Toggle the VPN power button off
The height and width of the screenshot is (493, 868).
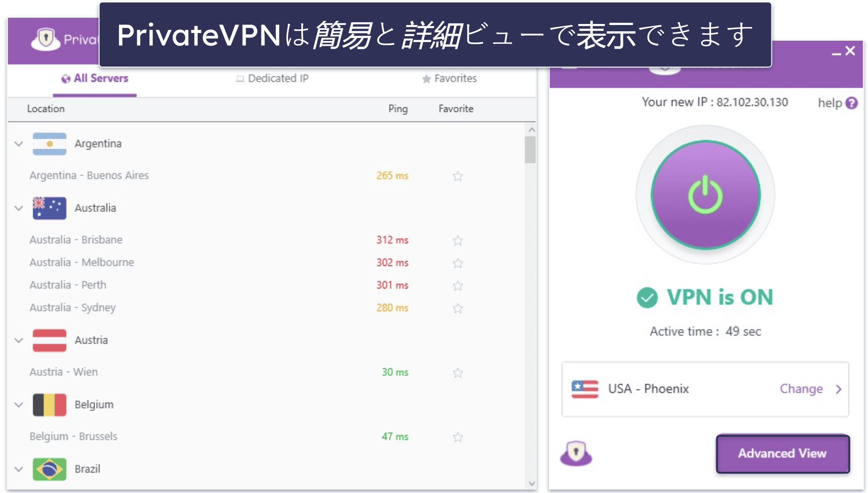pos(705,195)
